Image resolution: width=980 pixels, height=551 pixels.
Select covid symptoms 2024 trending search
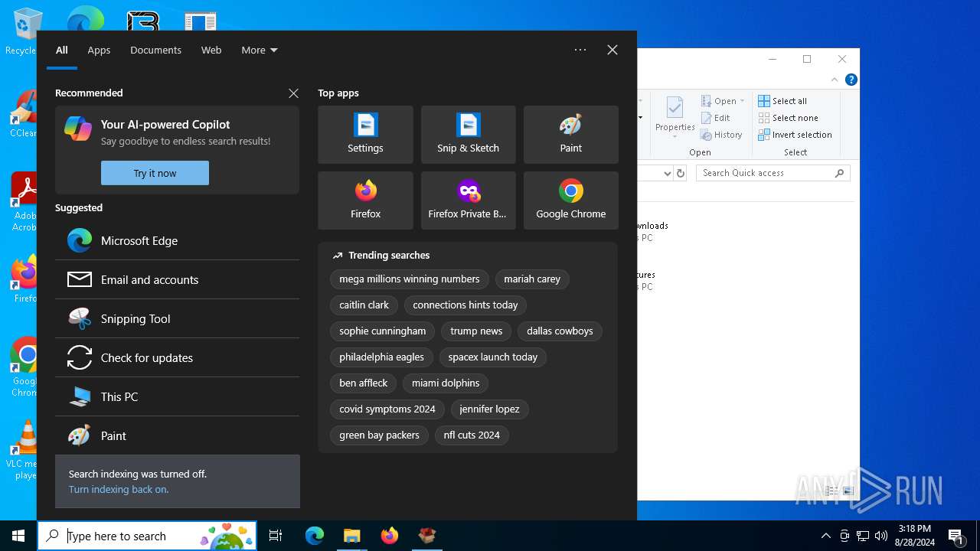387,409
